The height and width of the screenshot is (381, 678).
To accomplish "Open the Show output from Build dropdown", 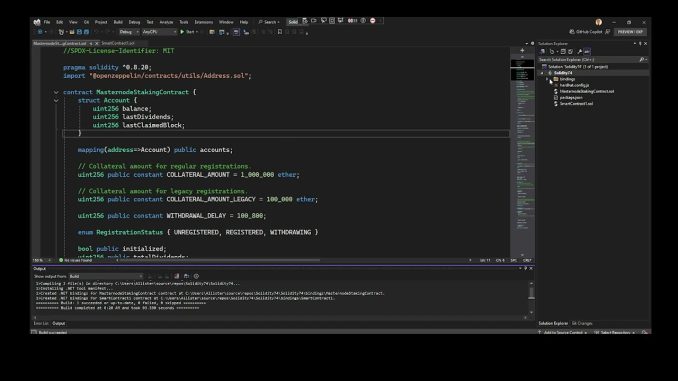I will [106, 276].
